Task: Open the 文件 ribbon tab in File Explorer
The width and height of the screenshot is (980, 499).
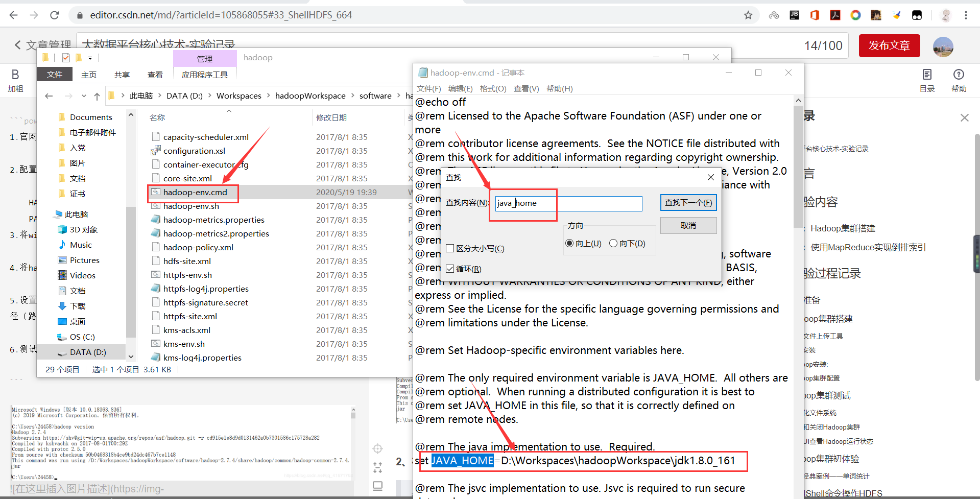Action: click(55, 75)
